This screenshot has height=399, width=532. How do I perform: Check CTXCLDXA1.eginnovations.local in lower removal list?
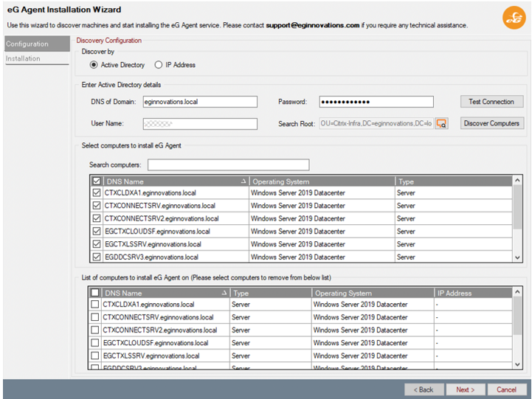(x=95, y=304)
